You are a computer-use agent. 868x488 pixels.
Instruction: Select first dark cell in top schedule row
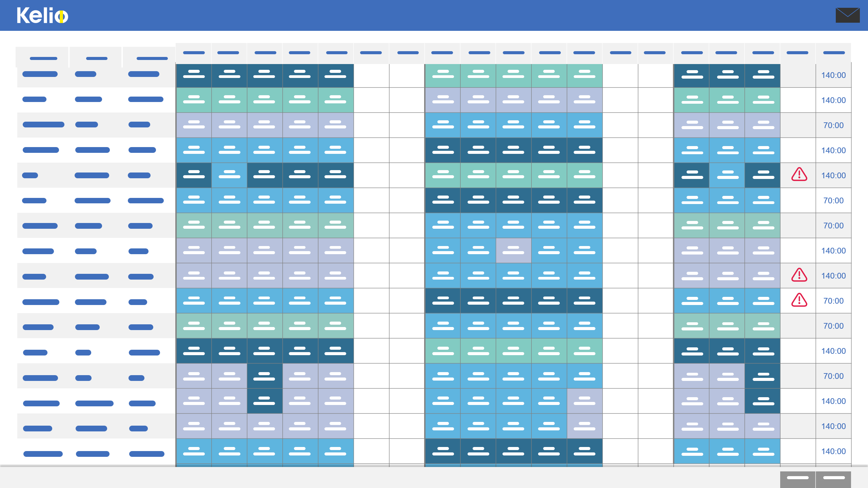point(194,75)
